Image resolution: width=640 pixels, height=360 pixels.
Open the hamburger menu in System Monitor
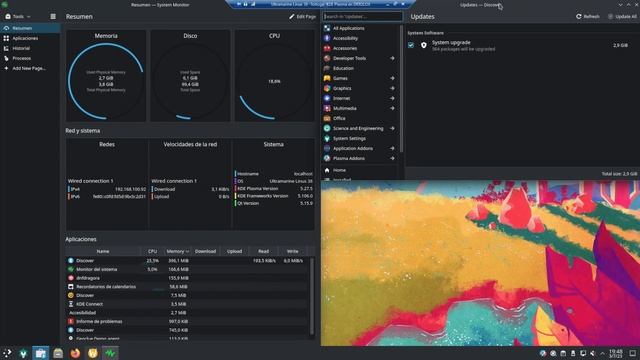point(53,17)
